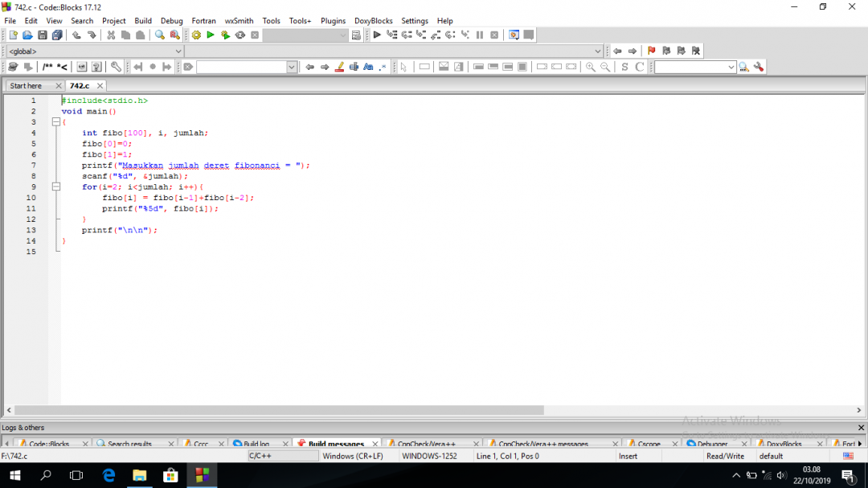Collapse the main function fold at line 3
Image resolution: width=868 pixels, height=488 pixels.
(x=56, y=122)
